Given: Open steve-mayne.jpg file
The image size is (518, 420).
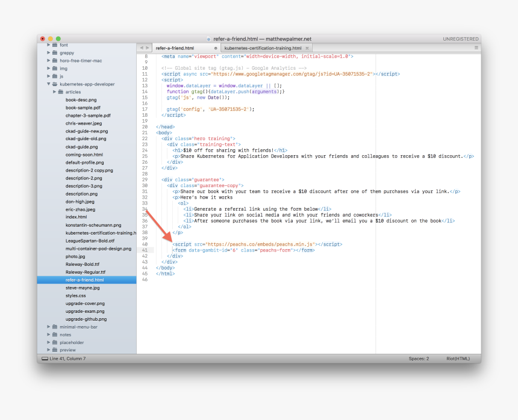Looking at the screenshot, I should point(83,288).
